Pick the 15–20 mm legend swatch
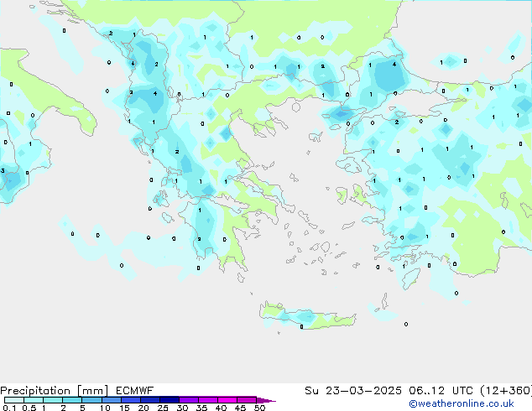The image size is (532, 411). tap(130, 400)
